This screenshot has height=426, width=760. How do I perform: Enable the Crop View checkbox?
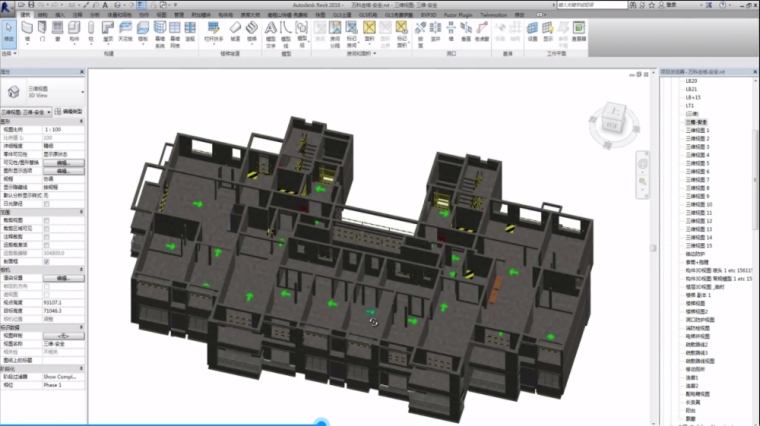(x=47, y=220)
